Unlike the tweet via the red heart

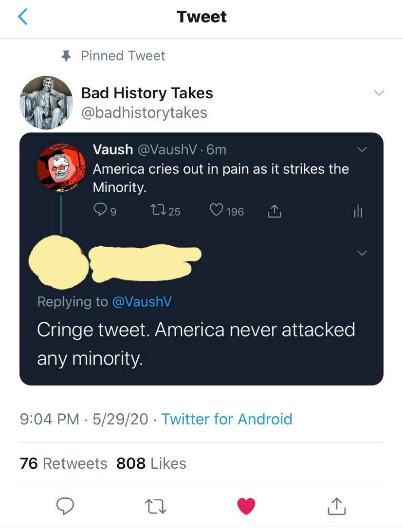[x=246, y=505]
